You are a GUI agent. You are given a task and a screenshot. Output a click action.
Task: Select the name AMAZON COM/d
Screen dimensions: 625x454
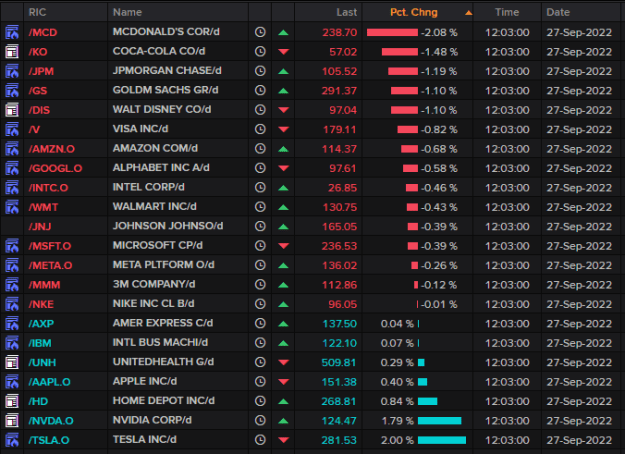tap(155, 148)
